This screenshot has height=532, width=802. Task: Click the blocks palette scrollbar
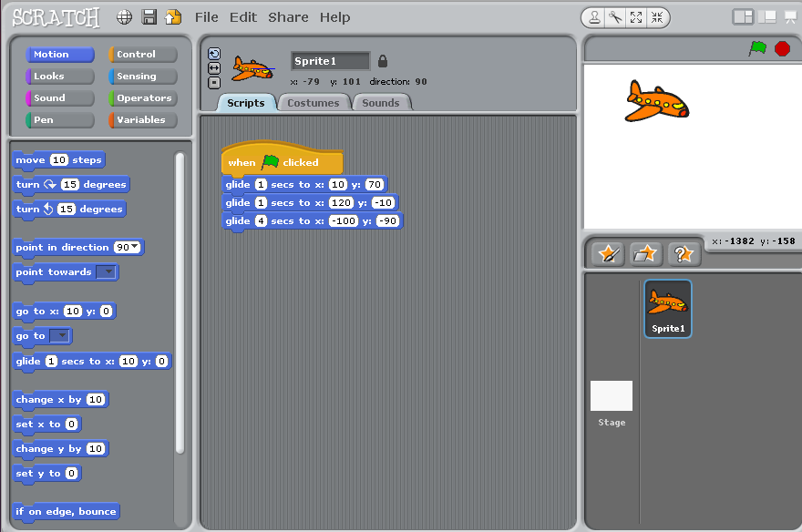tap(180, 302)
